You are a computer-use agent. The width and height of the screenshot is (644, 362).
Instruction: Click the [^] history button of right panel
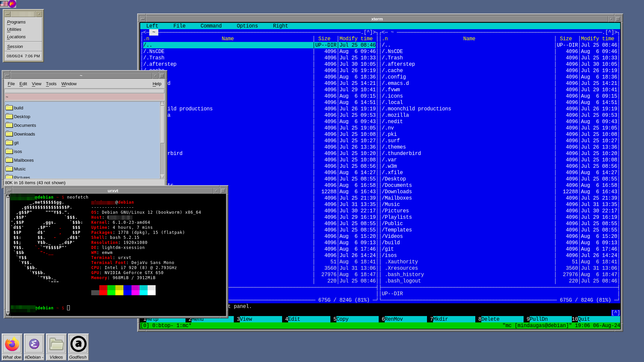pos(610,32)
